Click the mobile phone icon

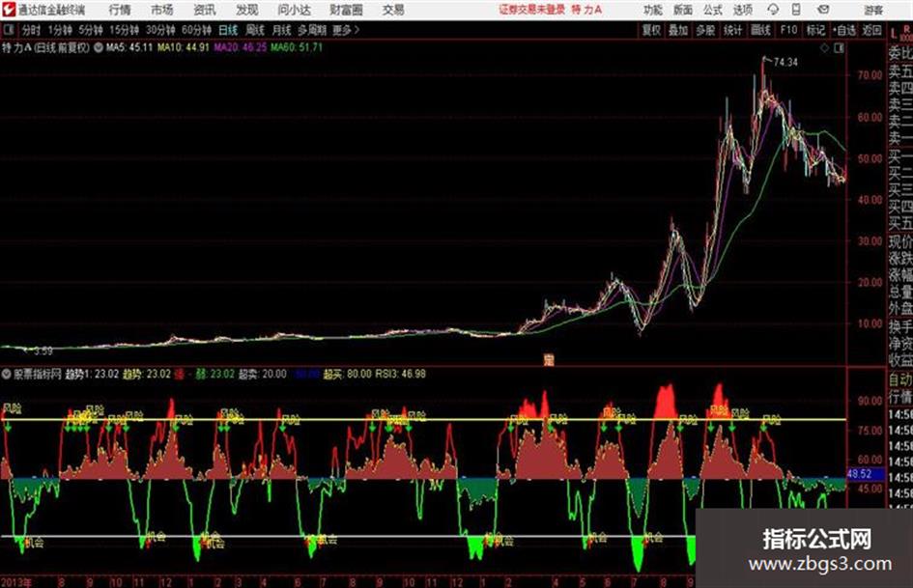coord(796,10)
